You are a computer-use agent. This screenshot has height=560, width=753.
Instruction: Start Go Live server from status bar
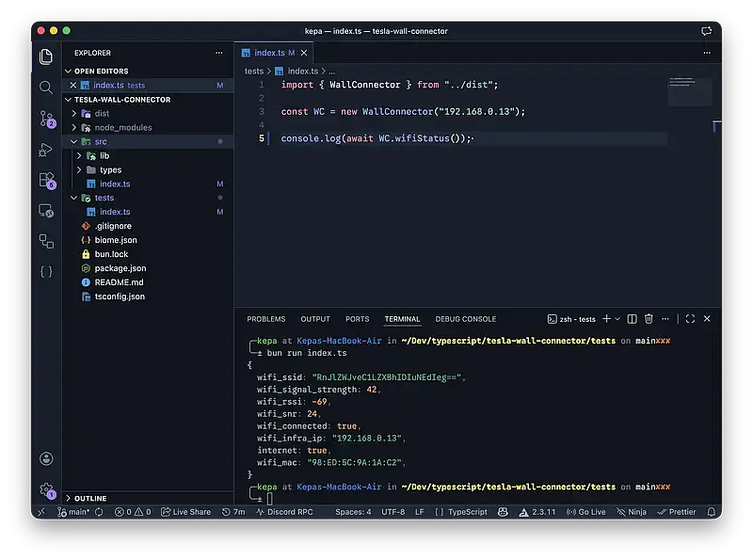(585, 512)
